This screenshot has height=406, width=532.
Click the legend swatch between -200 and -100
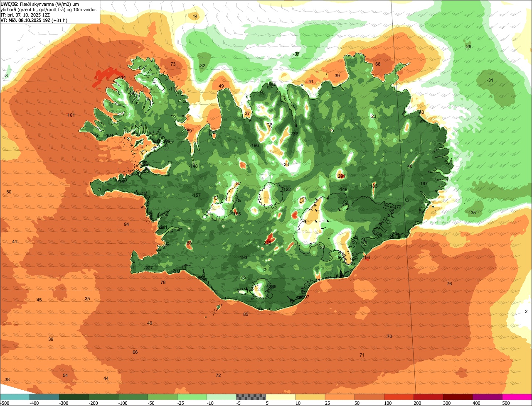103,397
